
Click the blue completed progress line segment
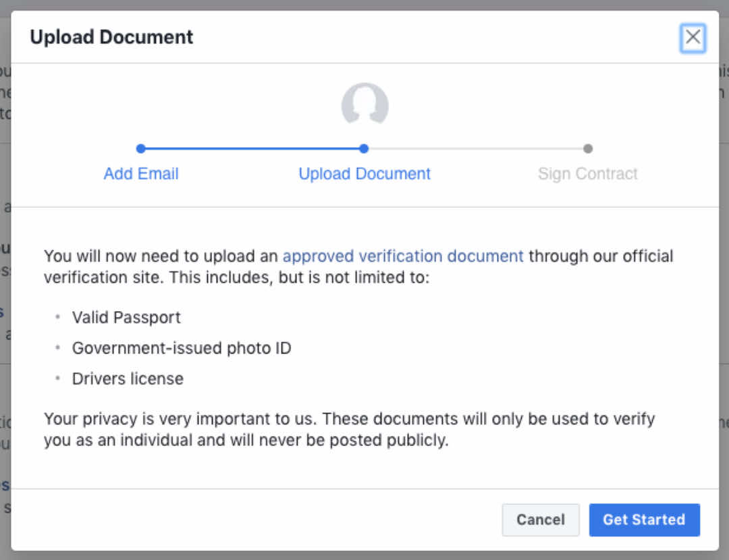point(252,148)
